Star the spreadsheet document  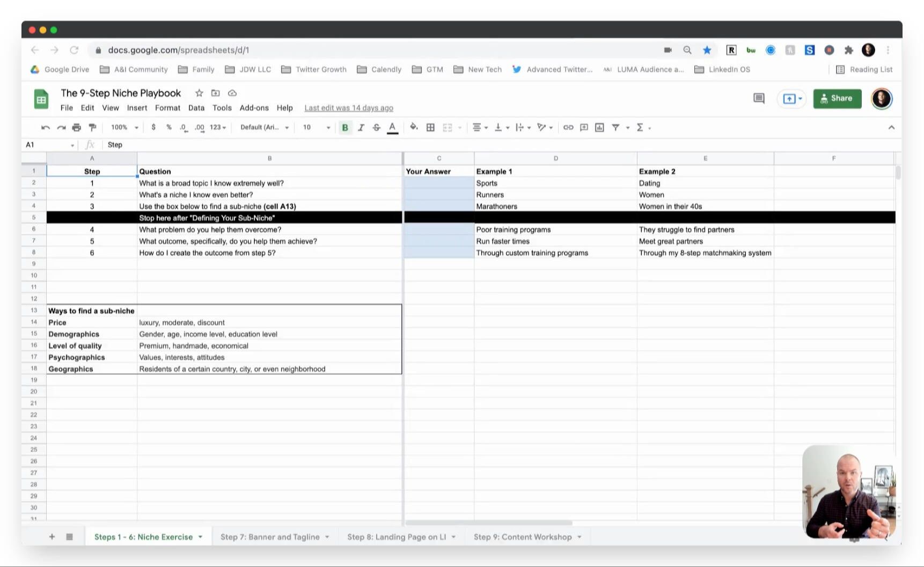(199, 93)
